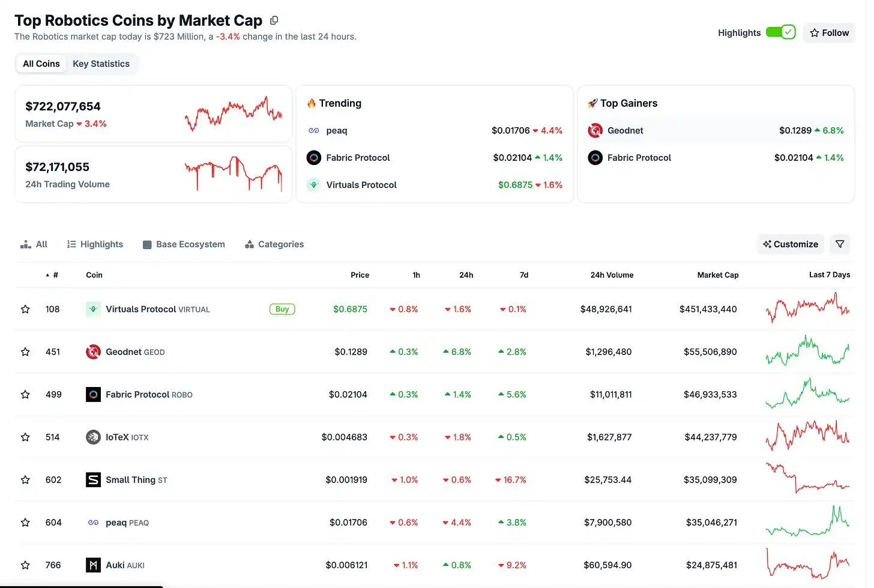Sort coins by 24h Volume header
The image size is (874, 588).
[x=611, y=275]
